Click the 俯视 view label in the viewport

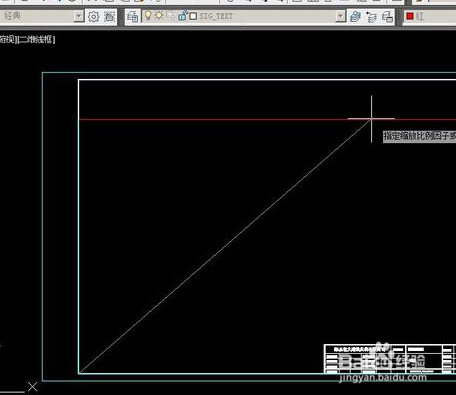[7, 39]
